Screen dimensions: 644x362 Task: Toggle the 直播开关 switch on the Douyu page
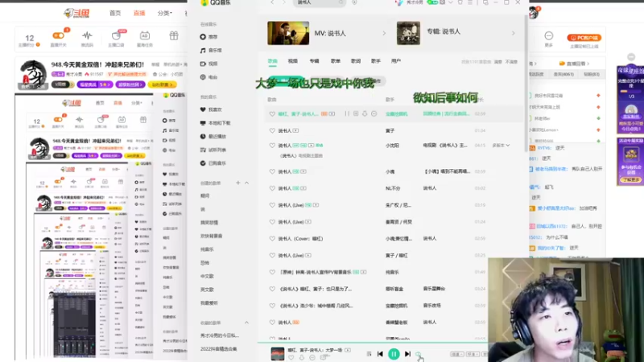point(58,35)
